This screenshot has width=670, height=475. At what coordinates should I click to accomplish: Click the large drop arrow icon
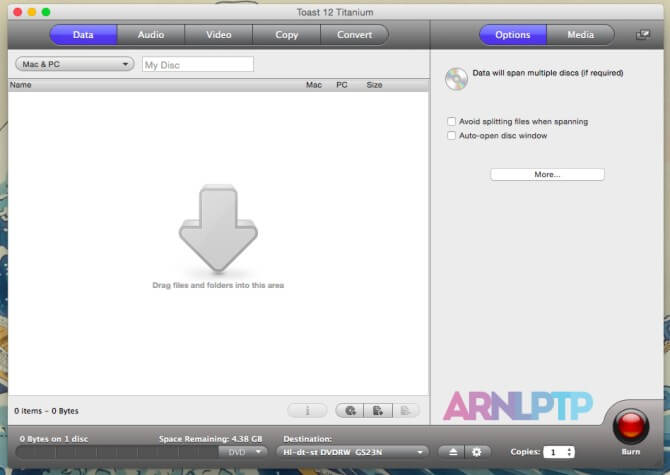click(218, 229)
